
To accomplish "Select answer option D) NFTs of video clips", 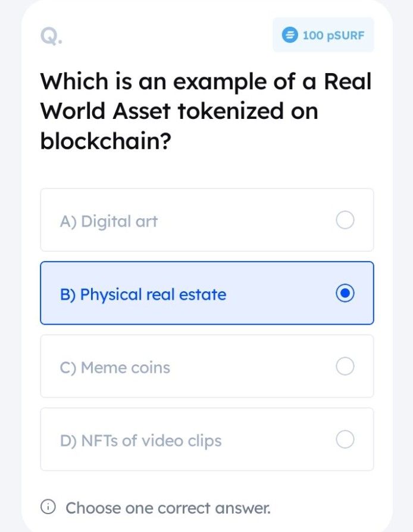I will coord(206,439).
